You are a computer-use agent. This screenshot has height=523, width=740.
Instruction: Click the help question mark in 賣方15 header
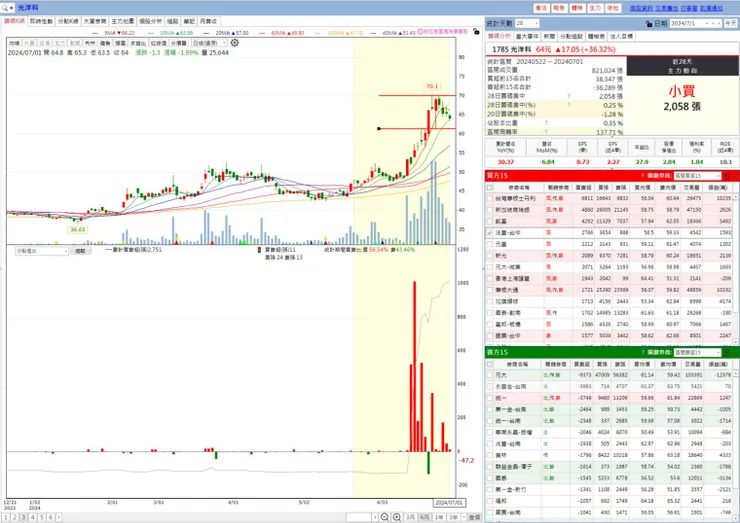[x=642, y=353]
